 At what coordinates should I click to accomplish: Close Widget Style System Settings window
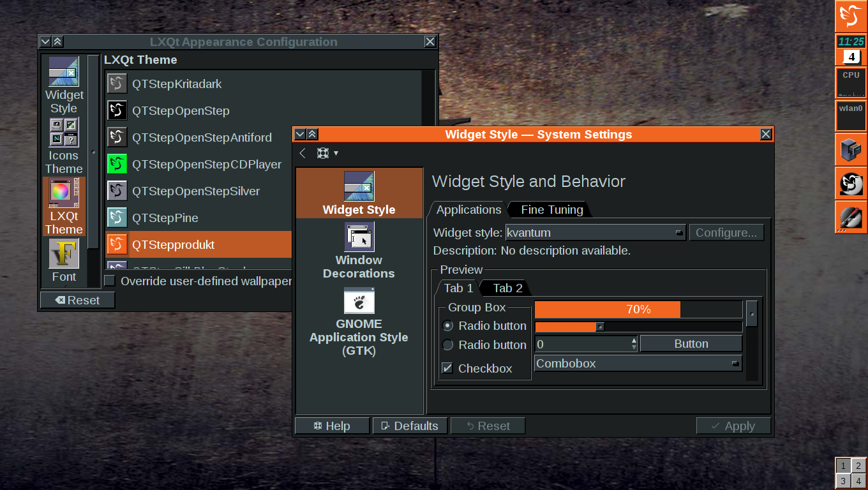tap(766, 134)
